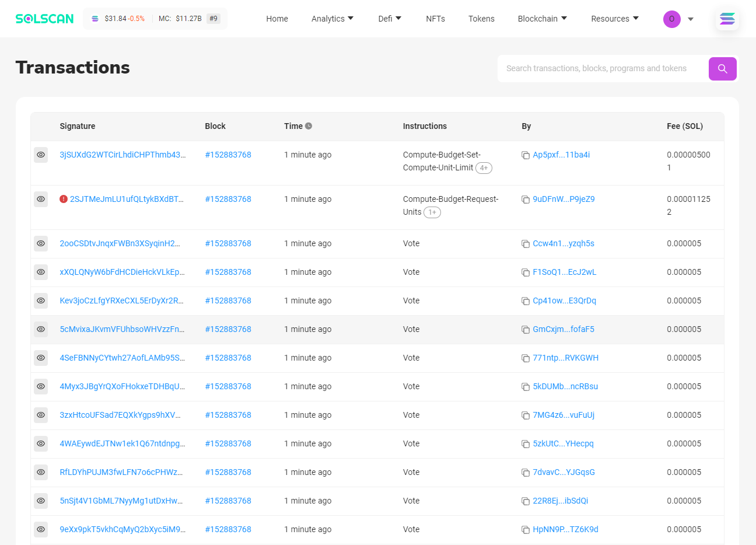Click the clock icon beside Time header
The height and width of the screenshot is (545, 756).
coord(309,126)
